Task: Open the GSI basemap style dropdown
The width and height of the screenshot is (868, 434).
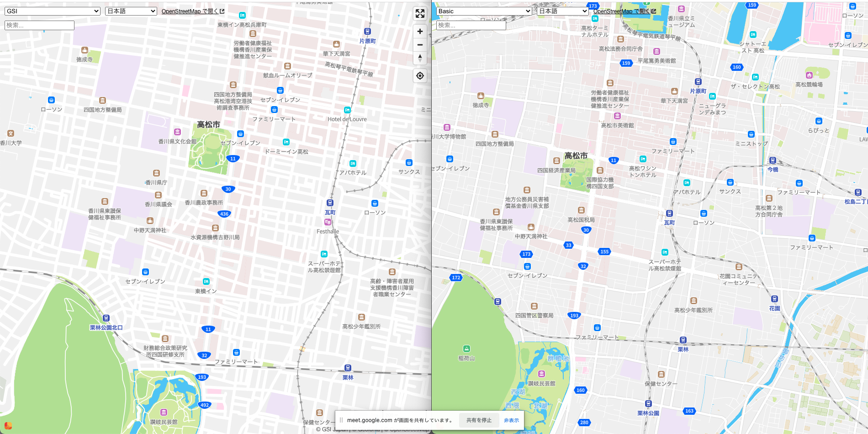Action: 52,11
